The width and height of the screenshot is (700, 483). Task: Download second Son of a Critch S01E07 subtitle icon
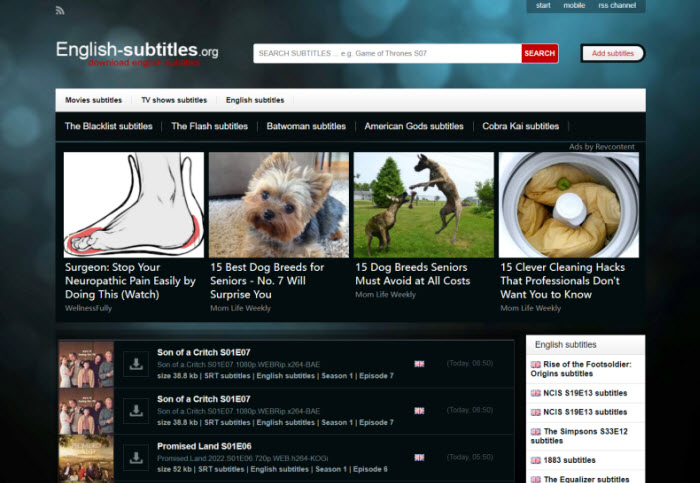point(136,411)
